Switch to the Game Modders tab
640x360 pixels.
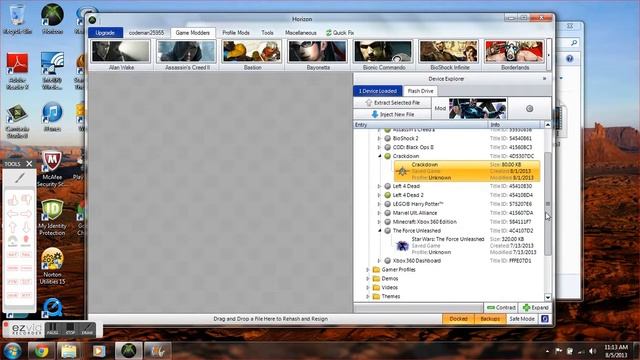(x=193, y=33)
